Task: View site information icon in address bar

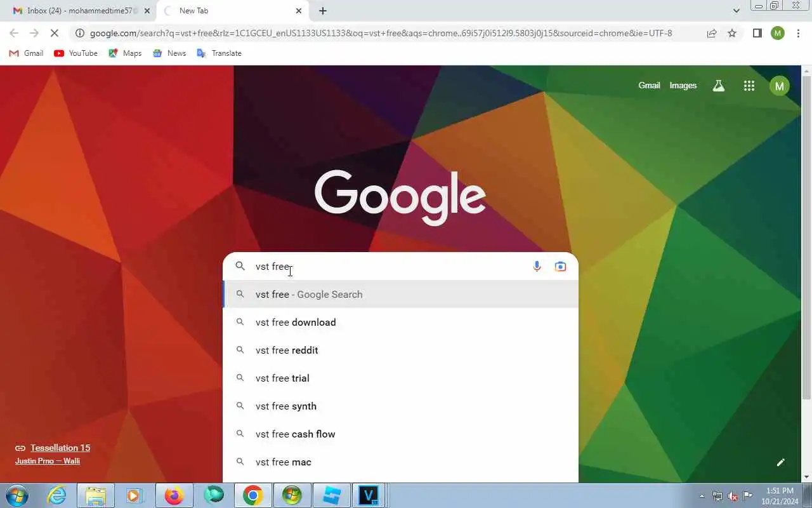Action: coord(79,33)
